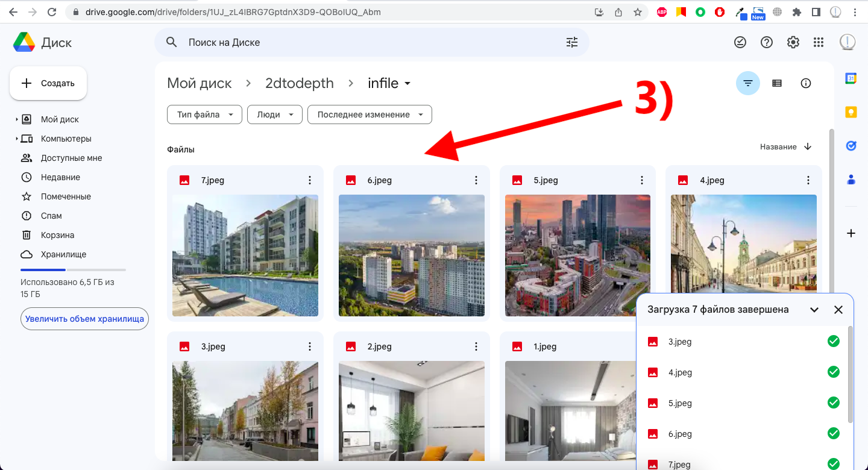The height and width of the screenshot is (470, 868).
Task: Toggle the filters button
Action: click(748, 83)
